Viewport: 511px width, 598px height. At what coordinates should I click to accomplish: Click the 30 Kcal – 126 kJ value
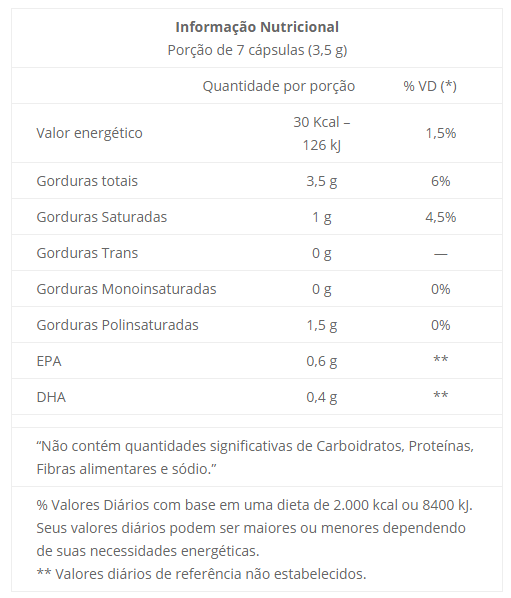(x=321, y=133)
